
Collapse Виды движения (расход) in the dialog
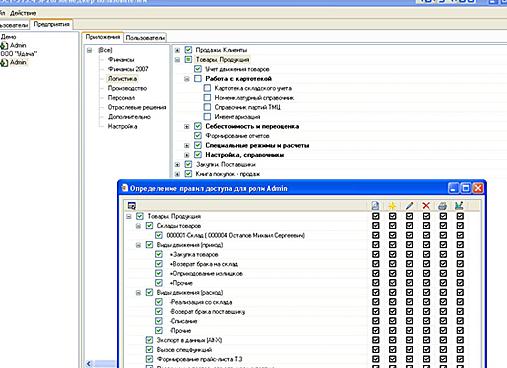click(x=138, y=293)
